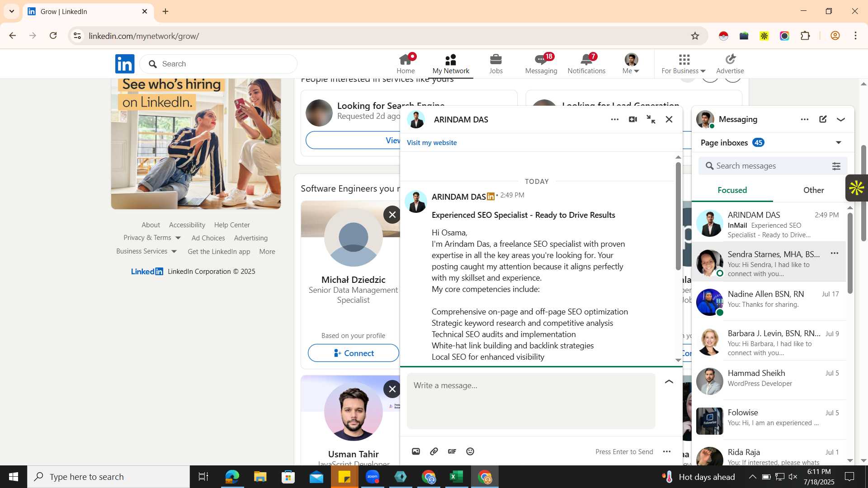This screenshot has width=868, height=488.
Task: Select the My Network nav tab
Action: point(451,64)
